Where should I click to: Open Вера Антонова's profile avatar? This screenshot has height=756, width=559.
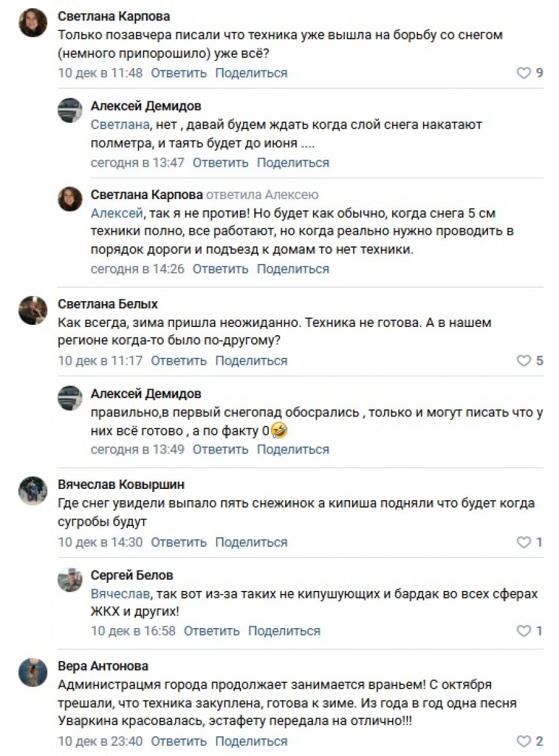coord(33,672)
